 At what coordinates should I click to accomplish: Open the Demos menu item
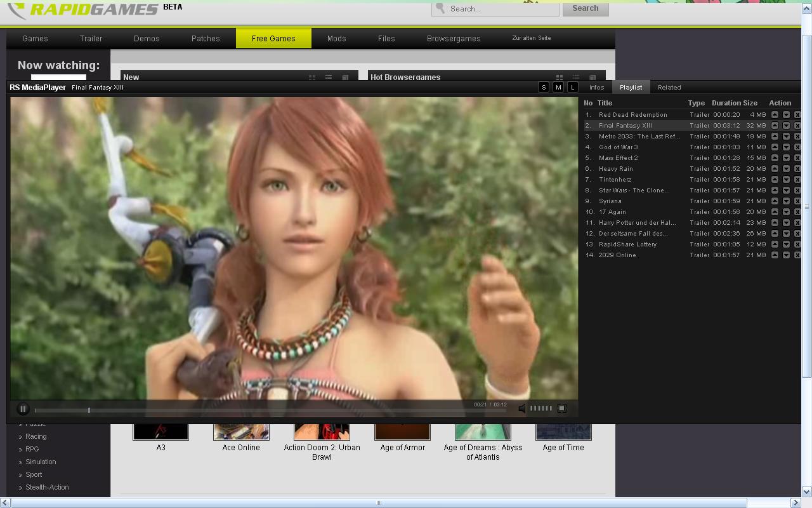tap(147, 38)
